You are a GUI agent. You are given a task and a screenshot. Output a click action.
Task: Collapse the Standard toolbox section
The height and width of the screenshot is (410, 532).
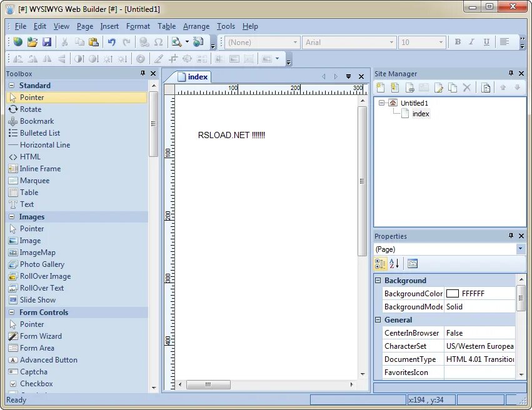(x=11, y=86)
